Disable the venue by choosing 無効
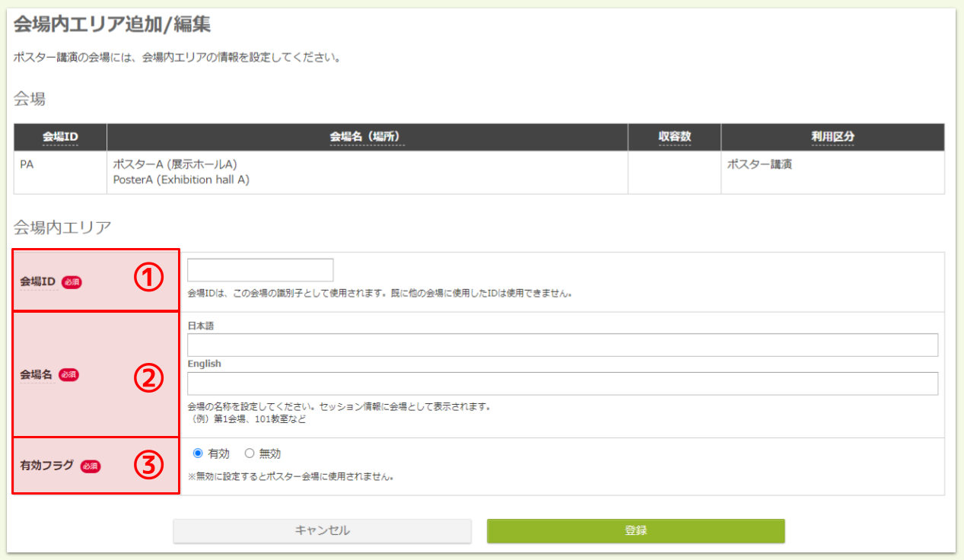 tap(250, 453)
